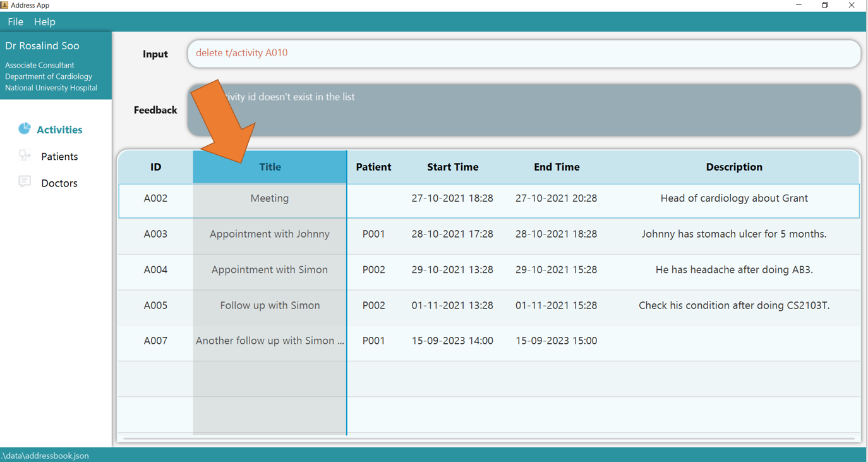Click the End Time column header

[x=556, y=167]
